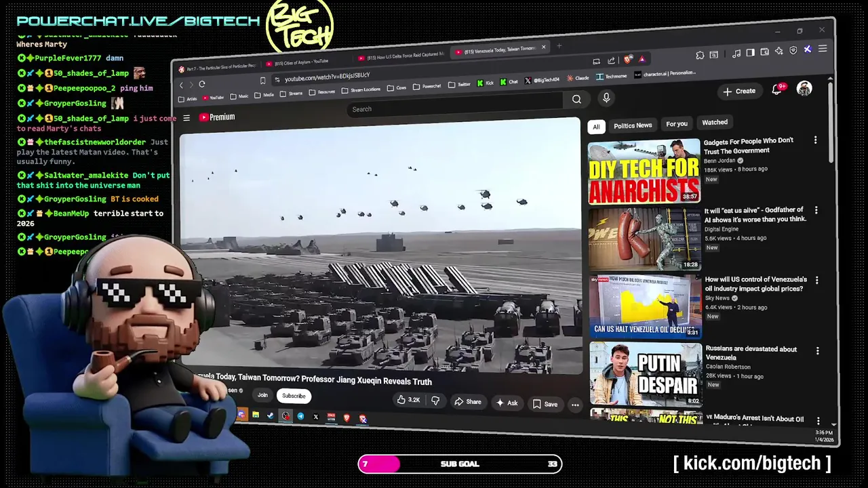Click the Share button
This screenshot has width=868, height=488.
pos(468,402)
